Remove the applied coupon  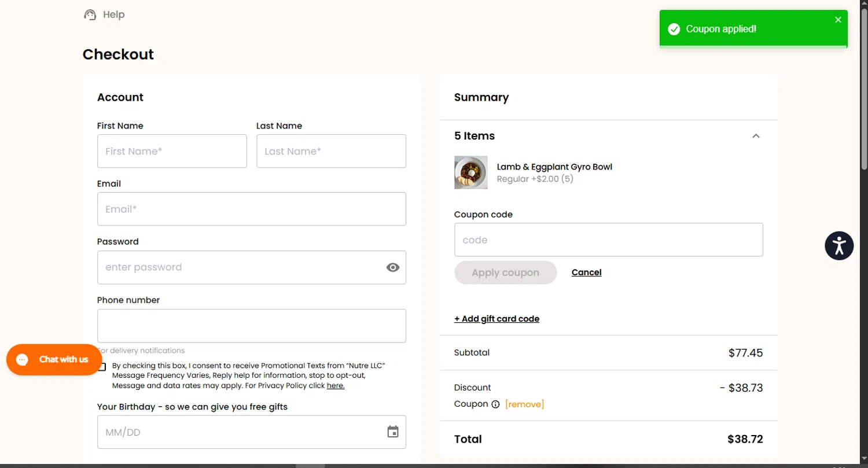pos(525,404)
